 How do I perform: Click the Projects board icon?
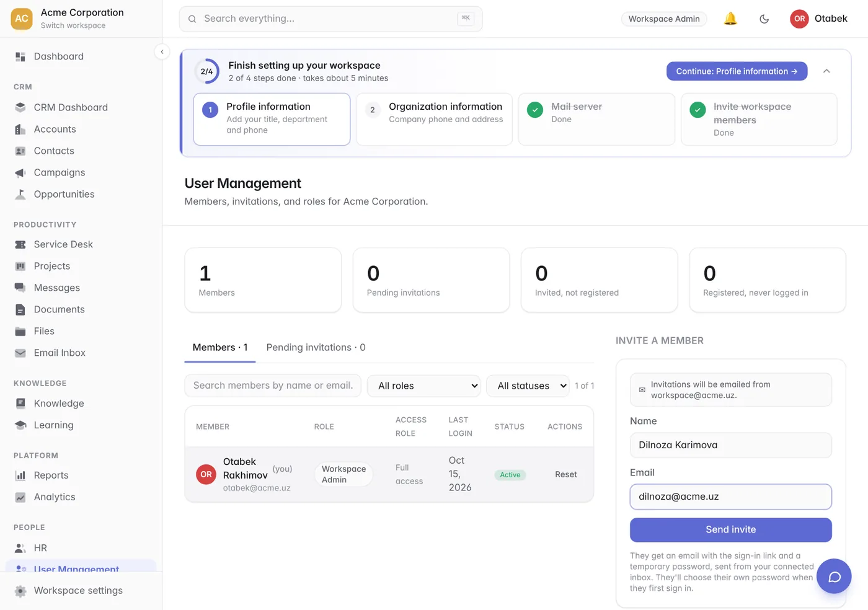coord(20,266)
